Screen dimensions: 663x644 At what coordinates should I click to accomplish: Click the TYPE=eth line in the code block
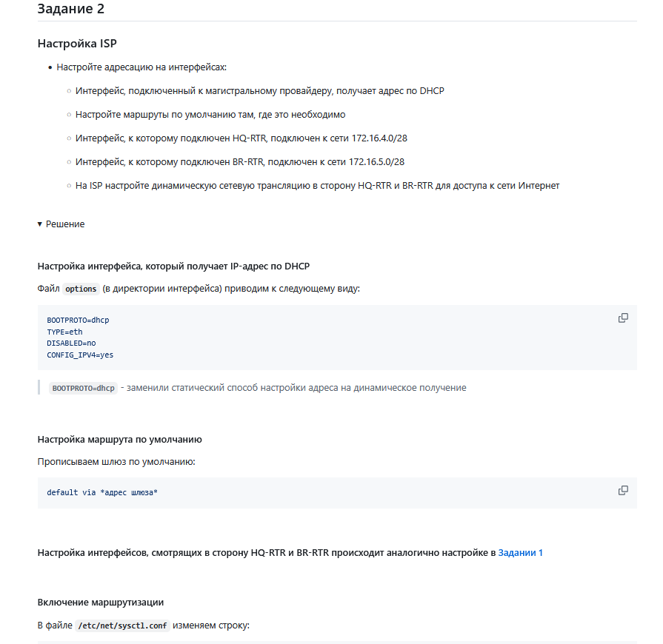coord(64,332)
